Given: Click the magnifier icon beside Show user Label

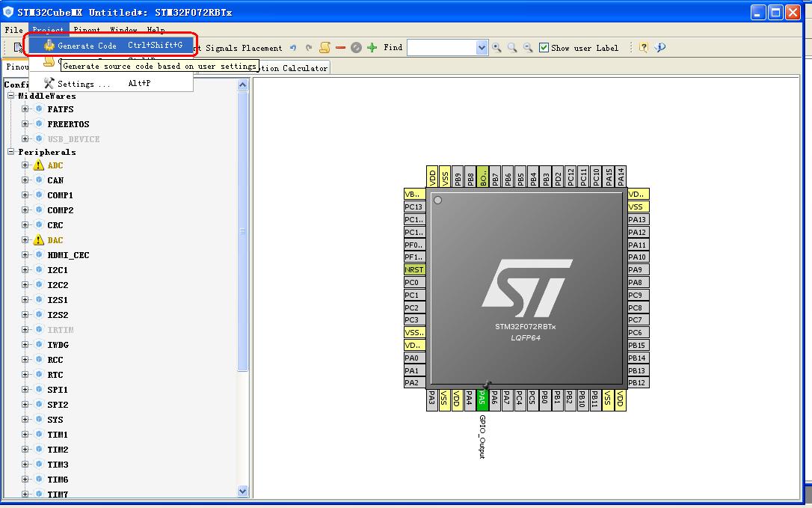Looking at the screenshot, I should (x=528, y=48).
